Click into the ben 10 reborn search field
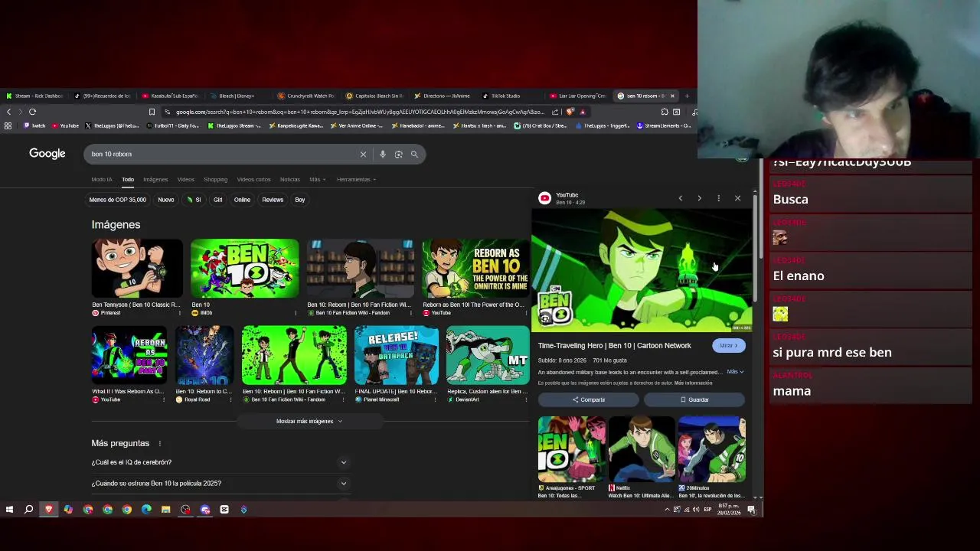Viewport: 980px width, 551px height. pyautogui.click(x=222, y=154)
